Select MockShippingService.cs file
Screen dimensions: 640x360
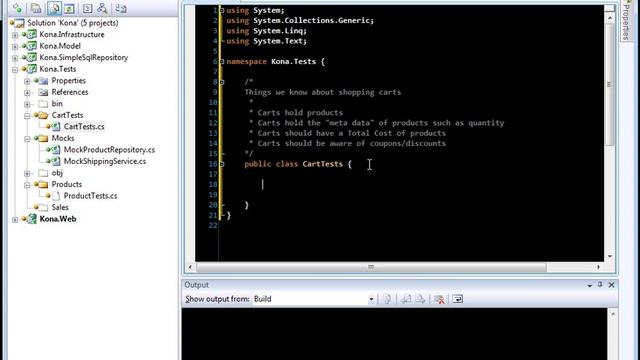point(105,161)
